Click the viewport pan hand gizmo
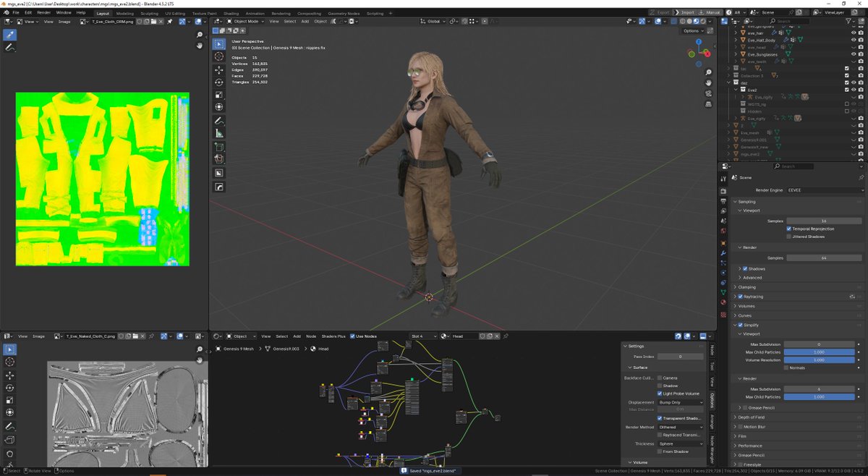The height and width of the screenshot is (476, 868). (x=708, y=82)
